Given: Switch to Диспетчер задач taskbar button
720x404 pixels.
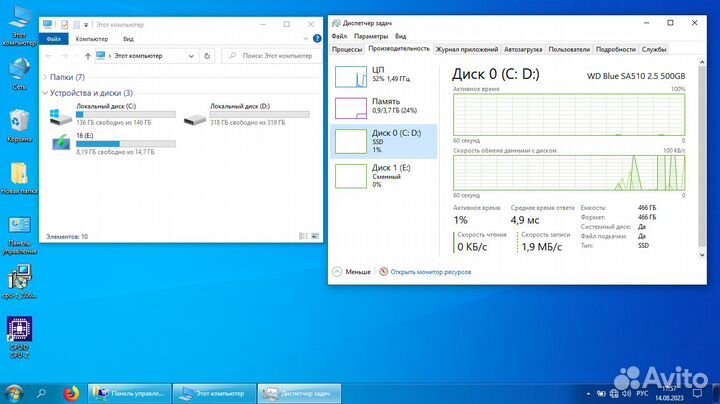Looking at the screenshot, I should click(299, 393).
